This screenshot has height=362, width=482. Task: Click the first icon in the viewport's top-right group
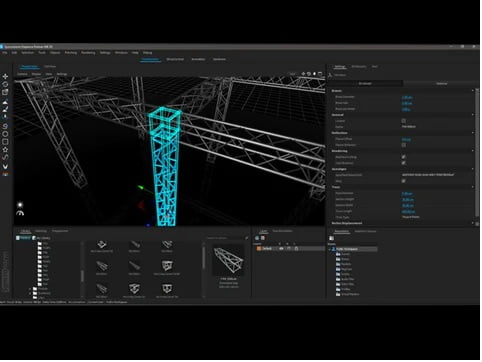303,74
